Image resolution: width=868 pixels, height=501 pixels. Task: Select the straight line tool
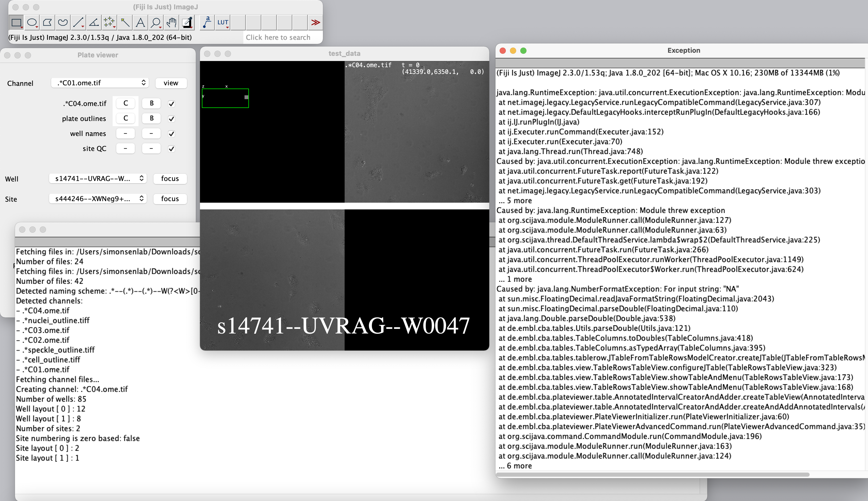tap(78, 22)
